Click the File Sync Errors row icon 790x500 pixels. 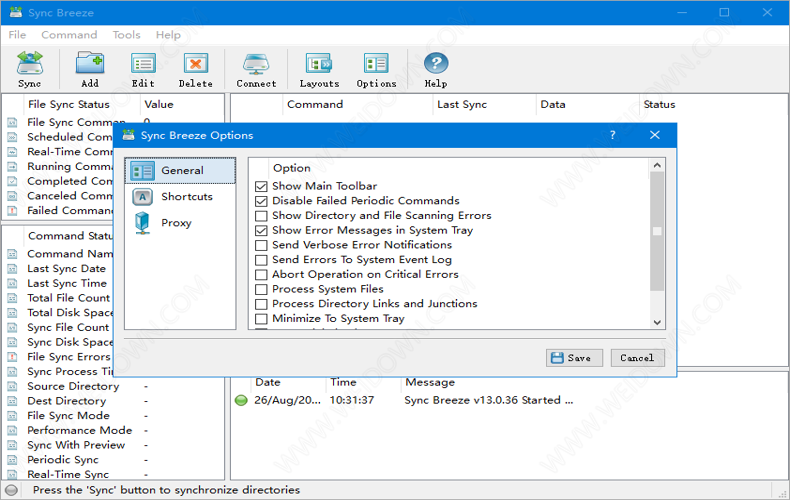(x=13, y=357)
